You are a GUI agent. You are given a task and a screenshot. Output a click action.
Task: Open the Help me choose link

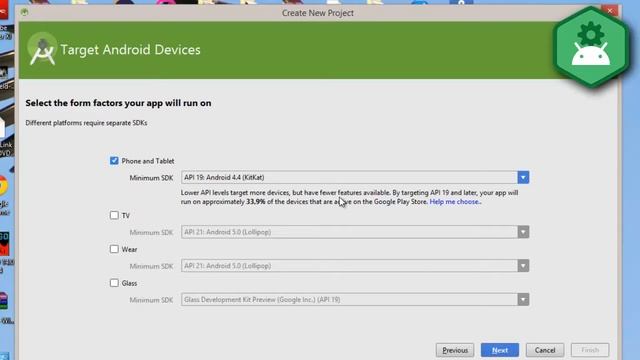click(455, 202)
